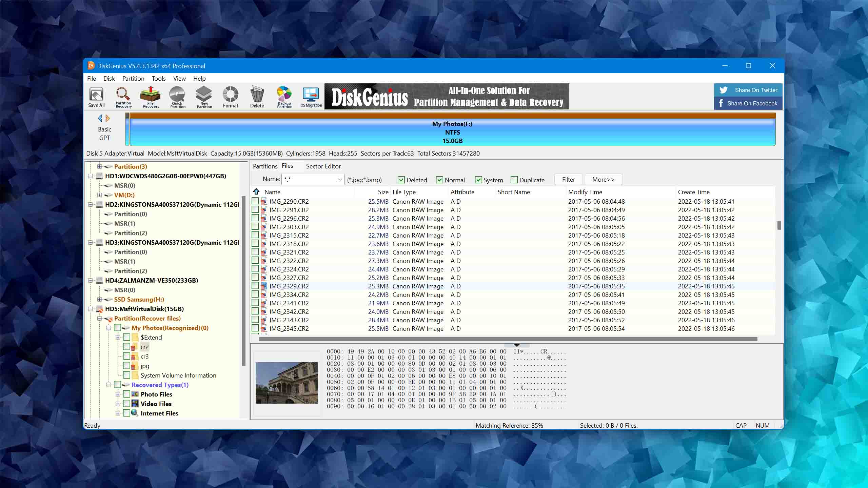Enable the Duplicate filter checkbox

tap(514, 180)
